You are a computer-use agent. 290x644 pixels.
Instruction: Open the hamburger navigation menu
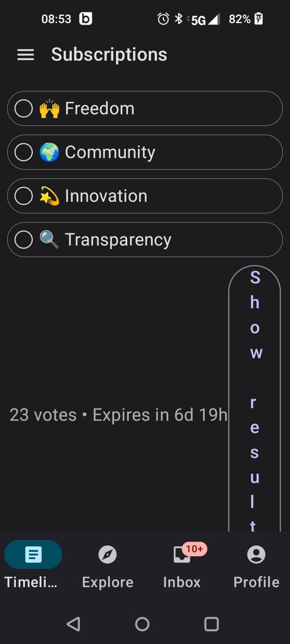25,55
